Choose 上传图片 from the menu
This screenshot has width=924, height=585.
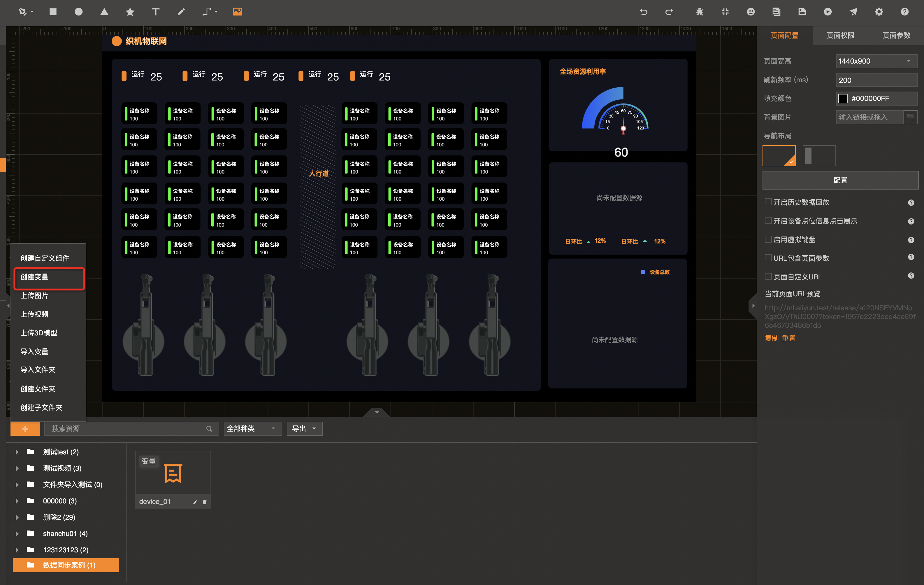[x=48, y=296]
